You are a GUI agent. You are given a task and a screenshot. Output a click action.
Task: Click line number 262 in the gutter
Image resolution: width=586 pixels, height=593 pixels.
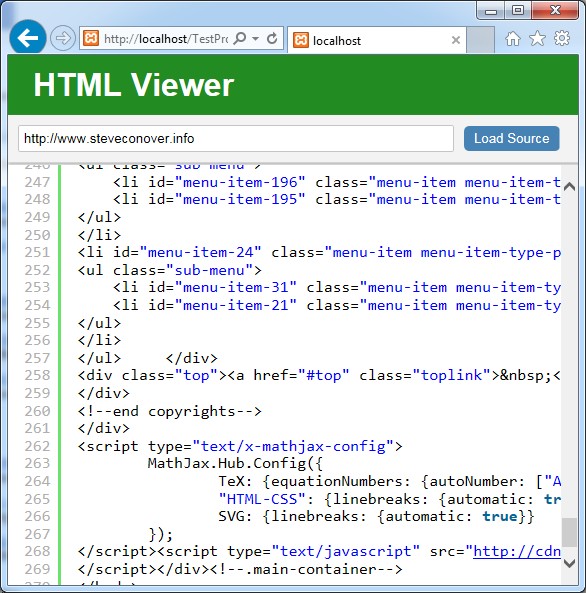click(x=37, y=446)
